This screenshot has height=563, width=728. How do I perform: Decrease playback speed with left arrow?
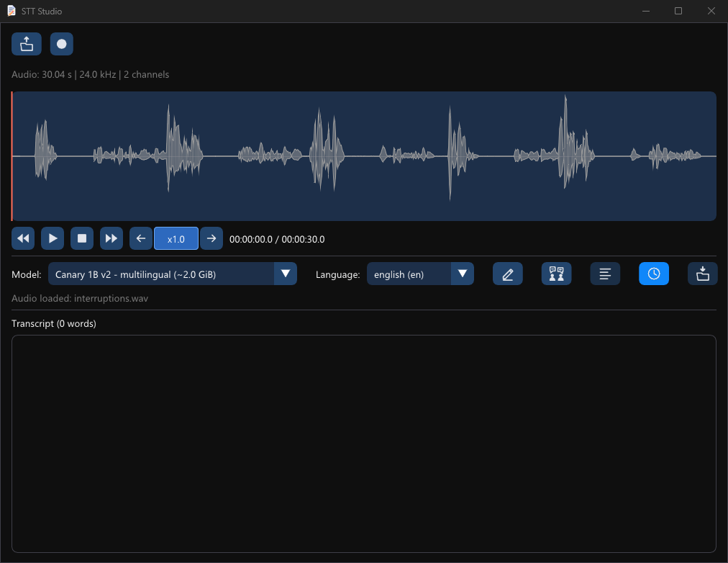(x=141, y=238)
